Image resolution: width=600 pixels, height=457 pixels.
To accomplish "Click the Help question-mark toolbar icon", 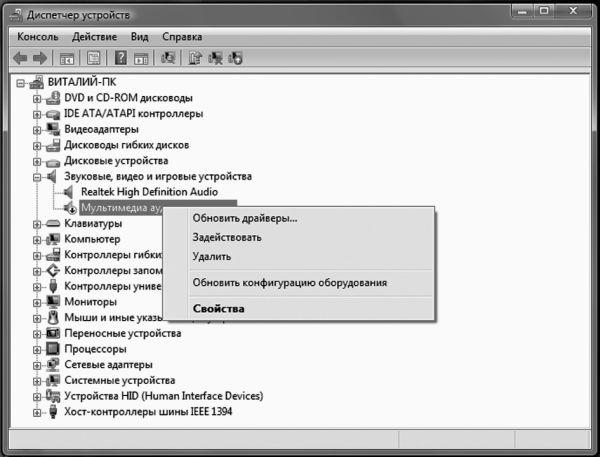I will pos(121,59).
